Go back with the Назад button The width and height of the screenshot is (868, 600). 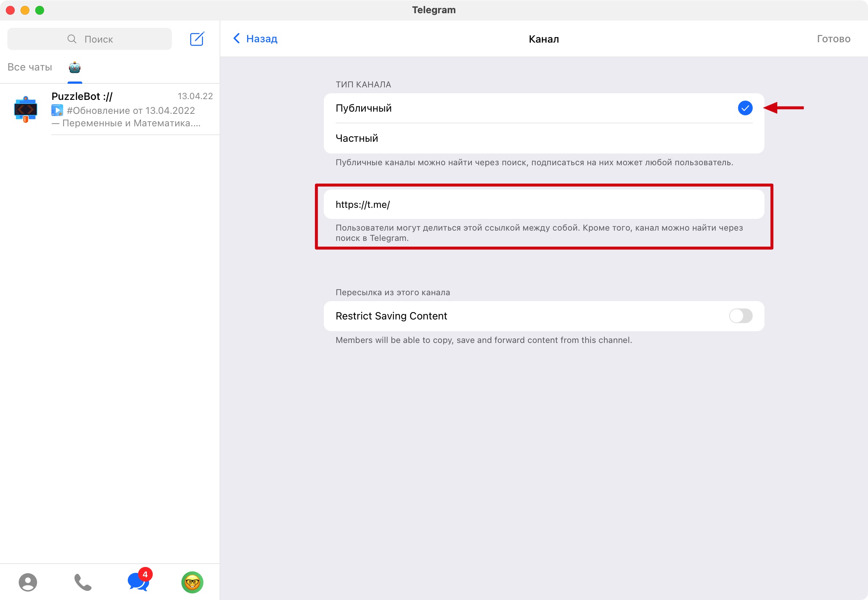(x=255, y=39)
